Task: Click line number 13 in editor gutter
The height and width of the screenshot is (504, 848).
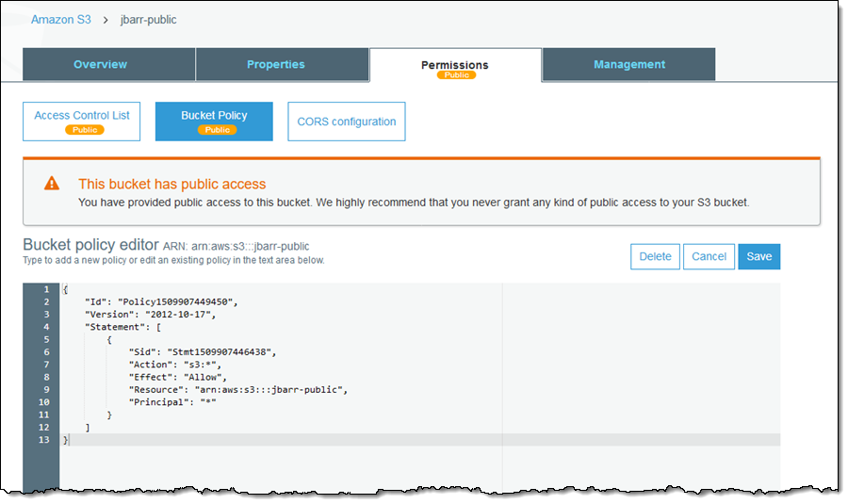Action: pos(41,440)
